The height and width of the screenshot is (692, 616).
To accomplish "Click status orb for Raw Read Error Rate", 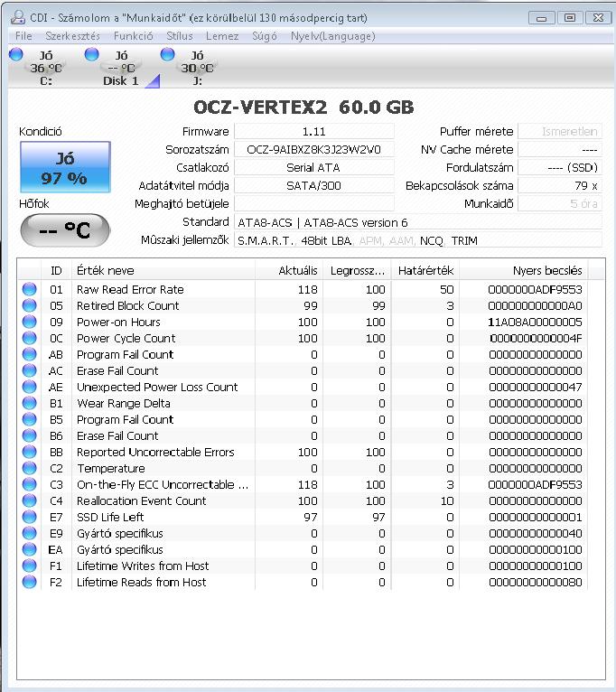I will point(29,289).
